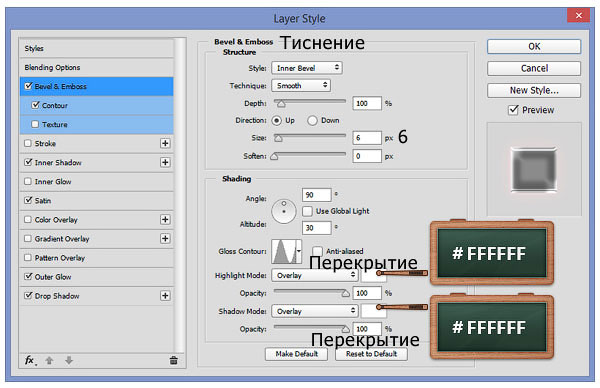
Task: Add another Inner Shadow with its plus icon
Action: (x=165, y=163)
